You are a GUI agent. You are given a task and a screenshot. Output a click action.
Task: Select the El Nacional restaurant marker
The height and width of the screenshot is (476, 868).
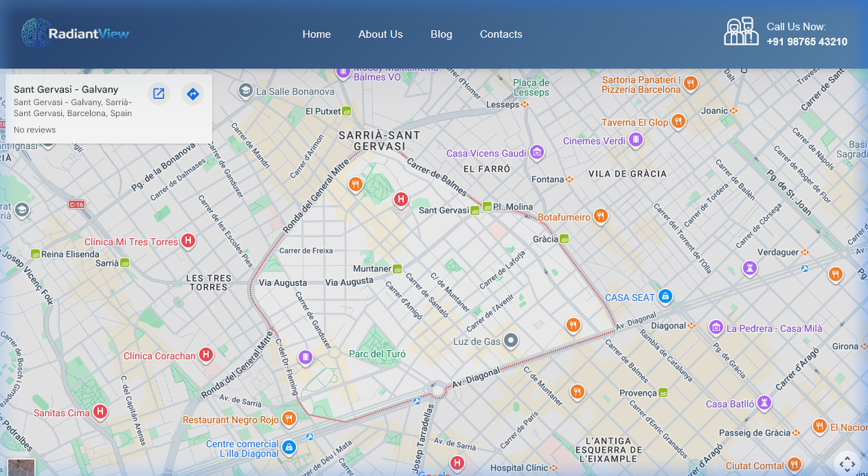[x=819, y=427]
